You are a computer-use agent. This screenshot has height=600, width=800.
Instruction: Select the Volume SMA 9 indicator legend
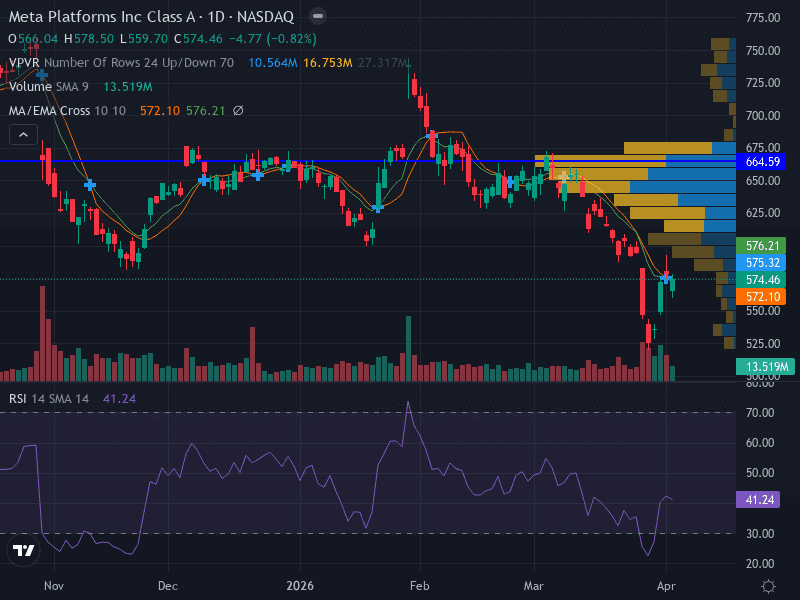coord(49,87)
